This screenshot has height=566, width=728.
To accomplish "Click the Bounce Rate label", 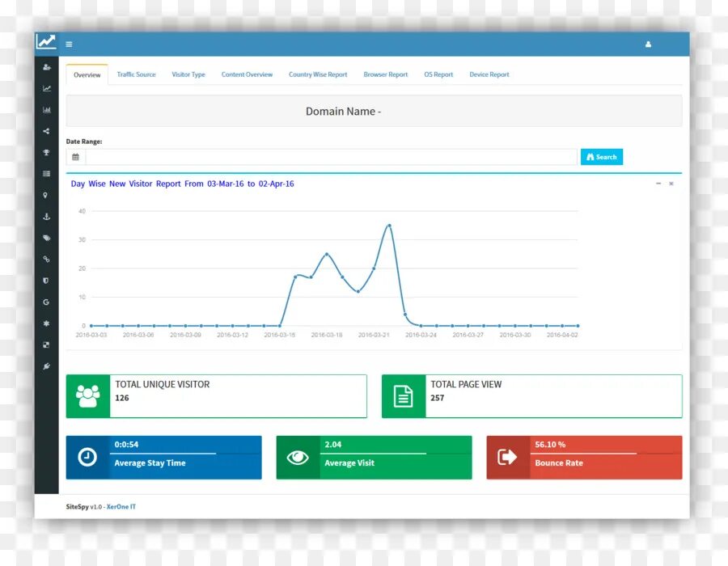I will [559, 463].
